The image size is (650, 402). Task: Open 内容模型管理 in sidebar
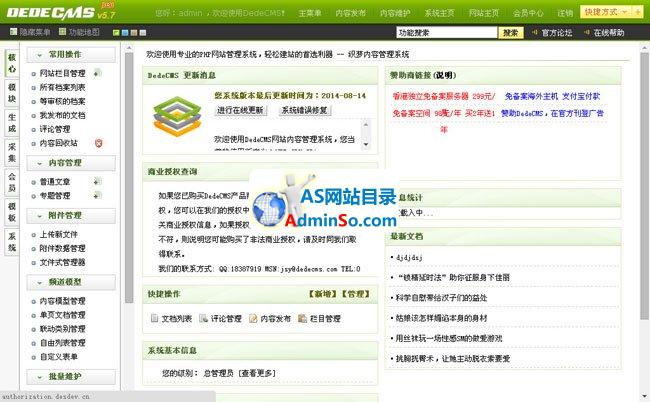pyautogui.click(x=62, y=301)
